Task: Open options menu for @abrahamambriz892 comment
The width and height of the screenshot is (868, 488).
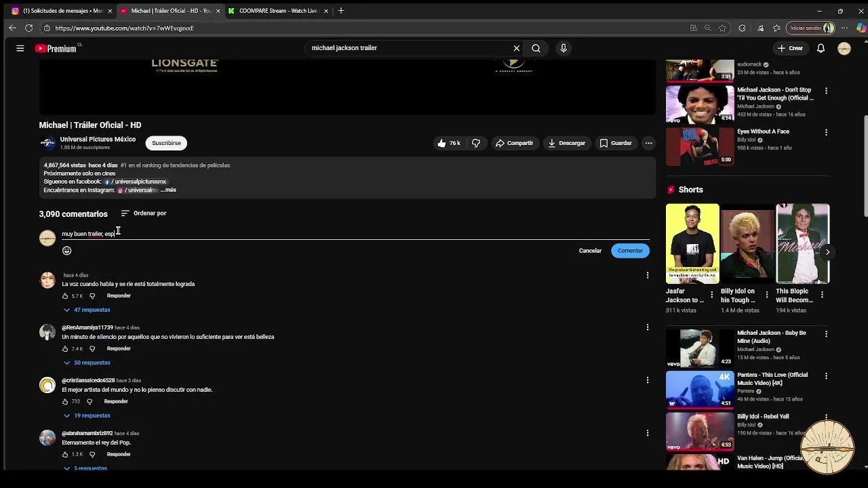Action: click(648, 433)
